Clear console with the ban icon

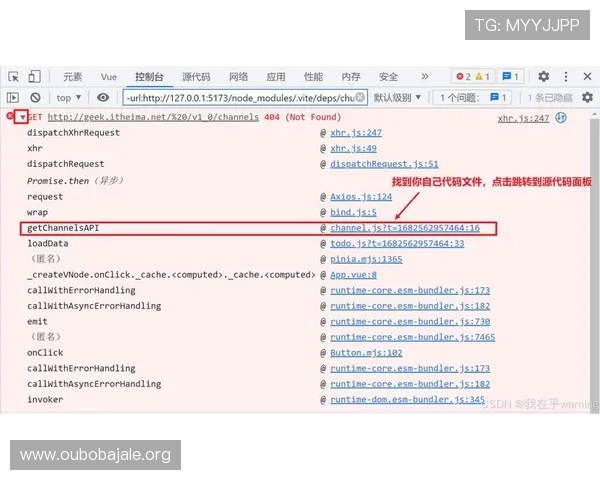tap(35, 98)
